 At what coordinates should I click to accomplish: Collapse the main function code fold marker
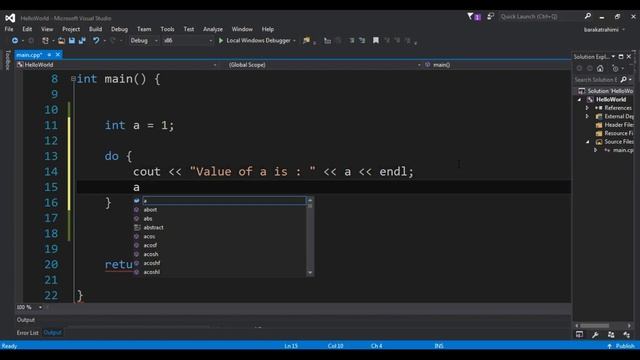click(73, 78)
